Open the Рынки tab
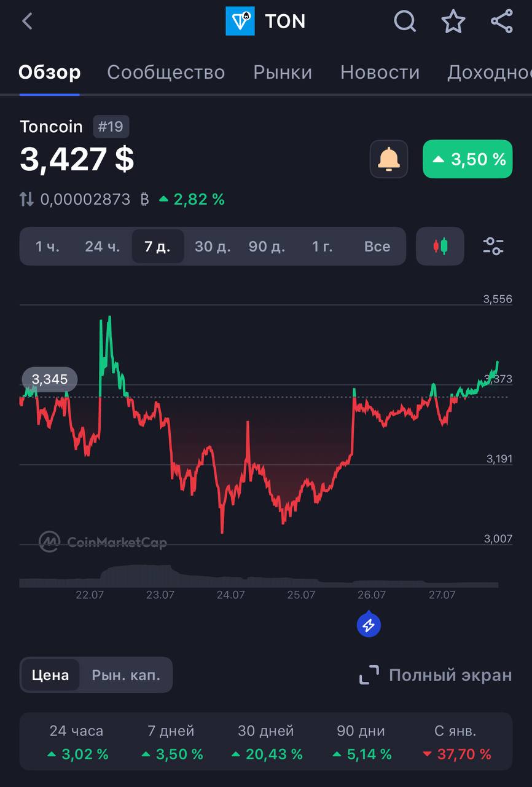This screenshot has height=787, width=532. coord(283,73)
